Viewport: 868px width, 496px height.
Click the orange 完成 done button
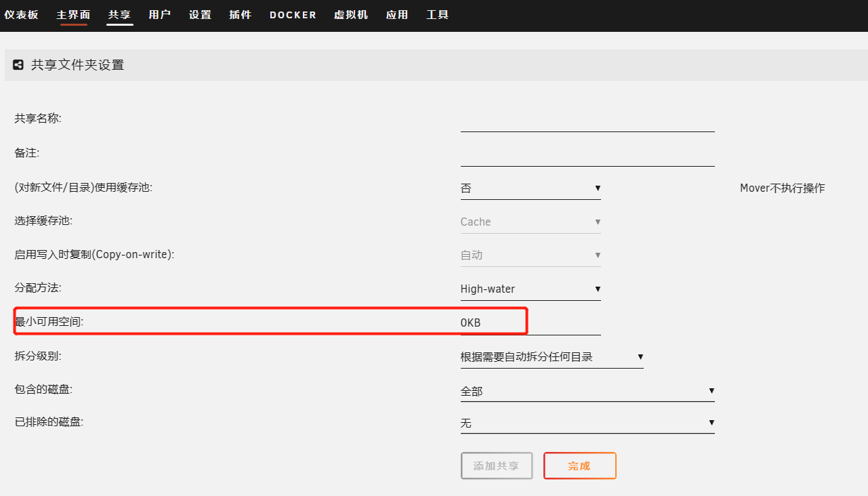click(579, 466)
